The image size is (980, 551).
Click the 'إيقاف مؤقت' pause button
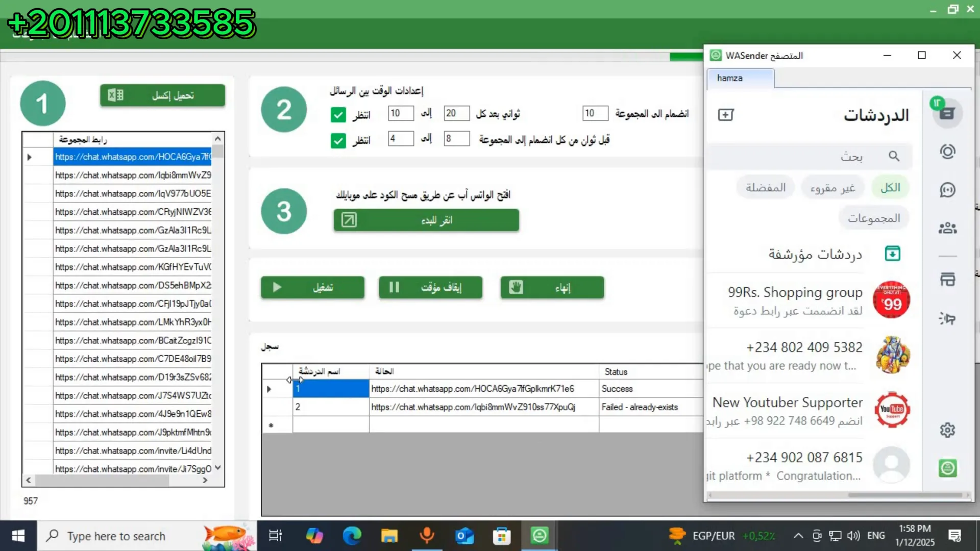click(x=430, y=287)
